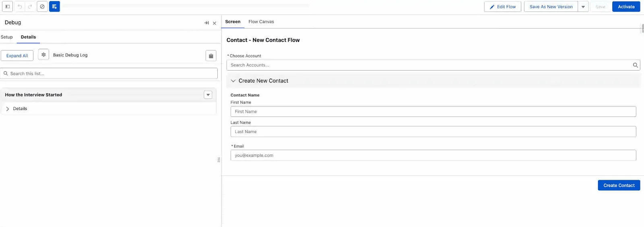Open debug log settings gear icon
644x227 pixels.
43,55
